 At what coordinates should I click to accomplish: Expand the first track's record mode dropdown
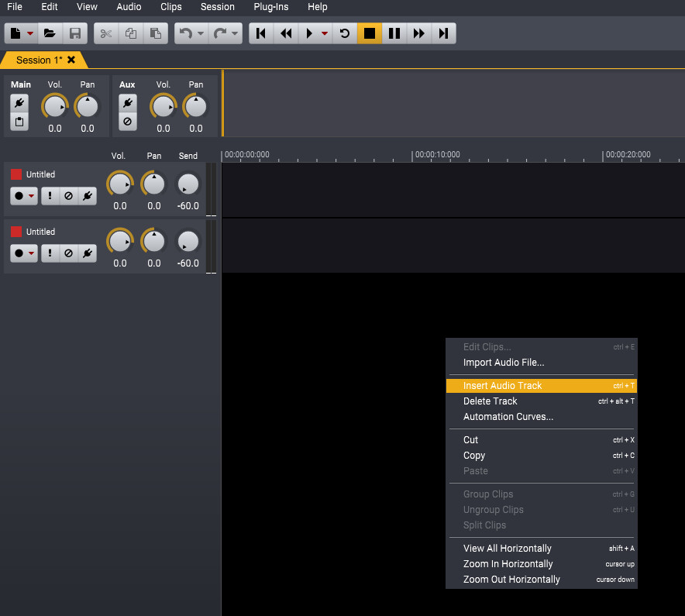tap(31, 196)
